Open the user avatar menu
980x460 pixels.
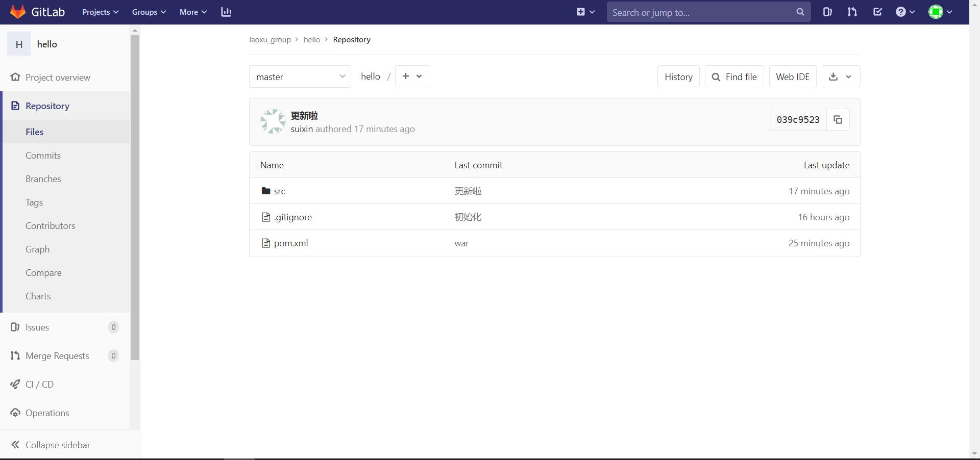(x=940, y=12)
